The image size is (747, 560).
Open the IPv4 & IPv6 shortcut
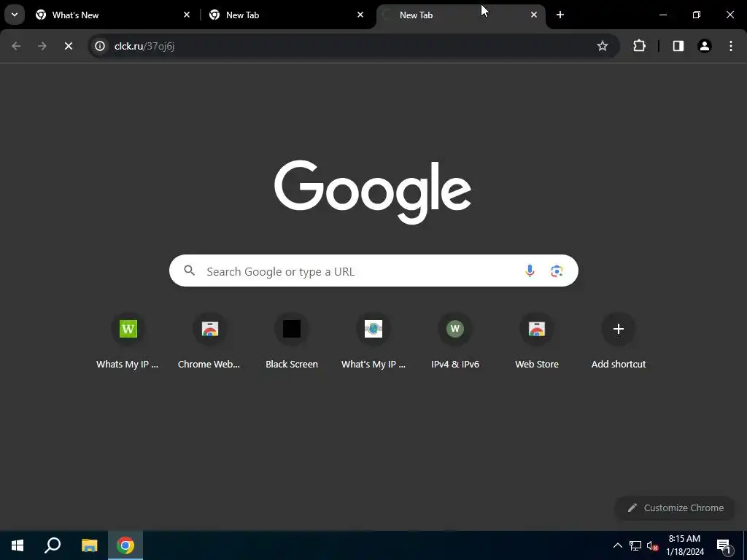click(x=455, y=341)
